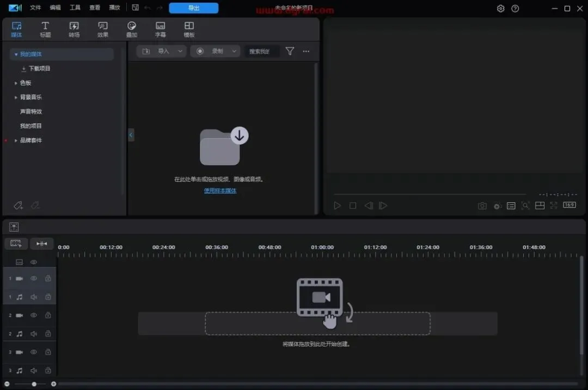Click the save project floppy disk icon
This screenshot has width=588, height=390.
136,8
